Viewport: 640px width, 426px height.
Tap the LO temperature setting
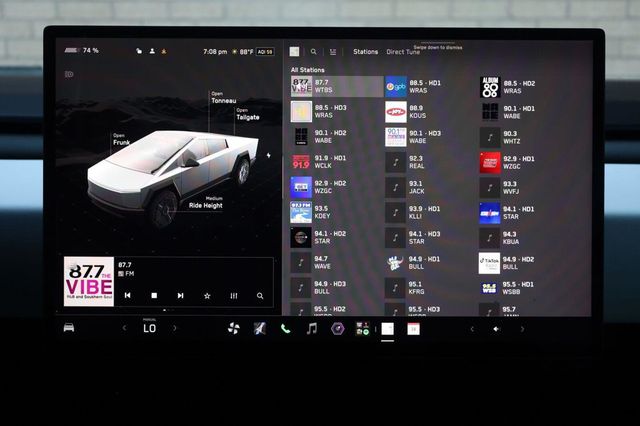(149, 328)
